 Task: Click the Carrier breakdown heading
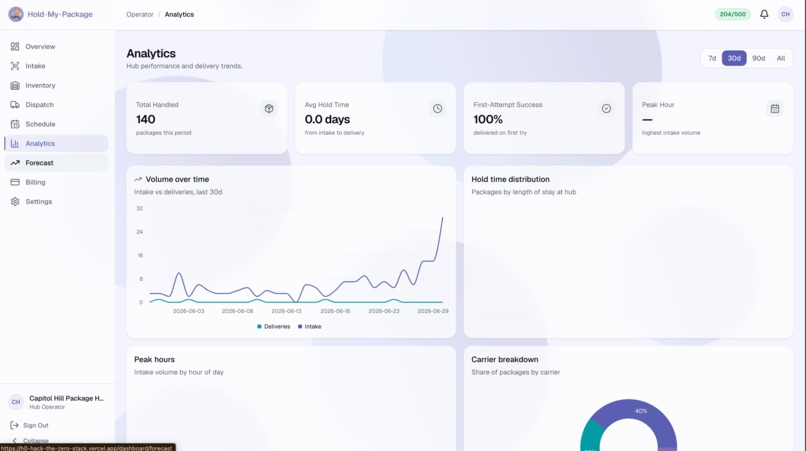point(505,359)
